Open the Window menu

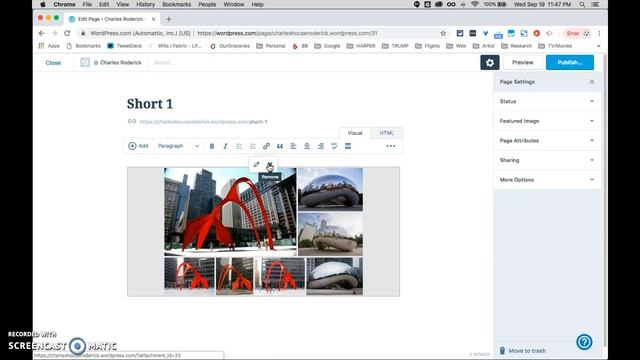pyautogui.click(x=234, y=4)
